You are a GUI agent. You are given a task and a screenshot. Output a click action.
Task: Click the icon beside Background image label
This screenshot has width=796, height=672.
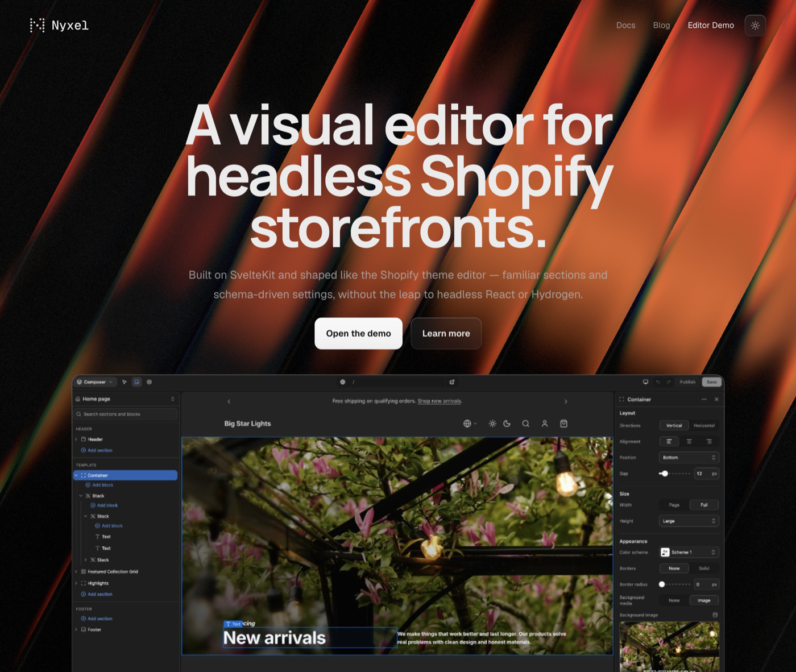[x=715, y=615]
